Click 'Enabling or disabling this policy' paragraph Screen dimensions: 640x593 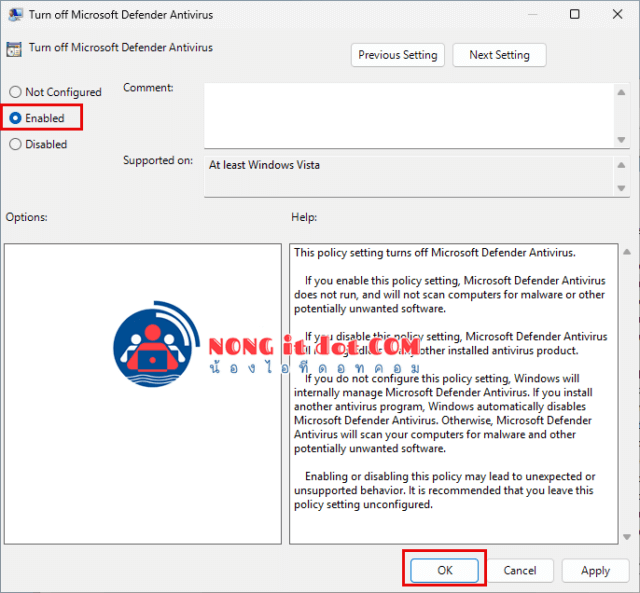coord(444,490)
